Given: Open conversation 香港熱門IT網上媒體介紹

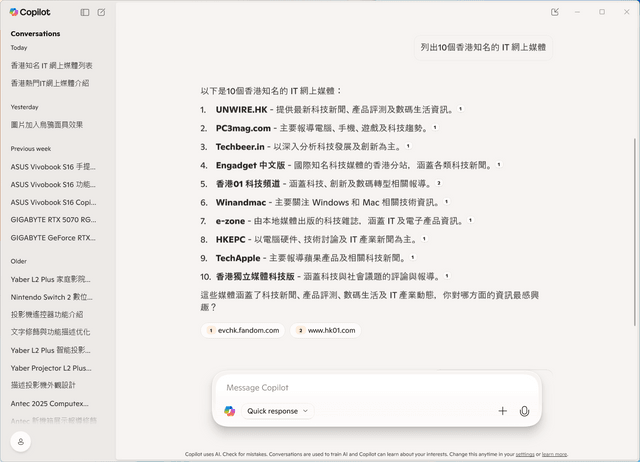Looking at the screenshot, I should pyautogui.click(x=50, y=83).
